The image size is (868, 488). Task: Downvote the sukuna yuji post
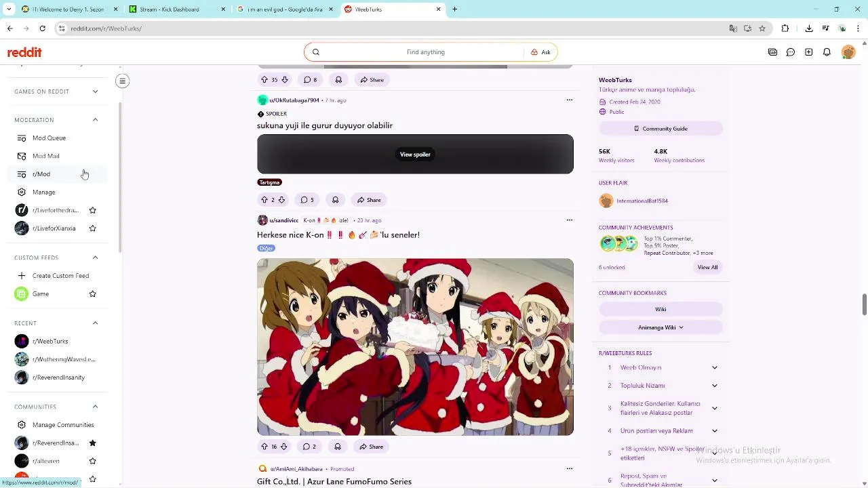click(281, 200)
